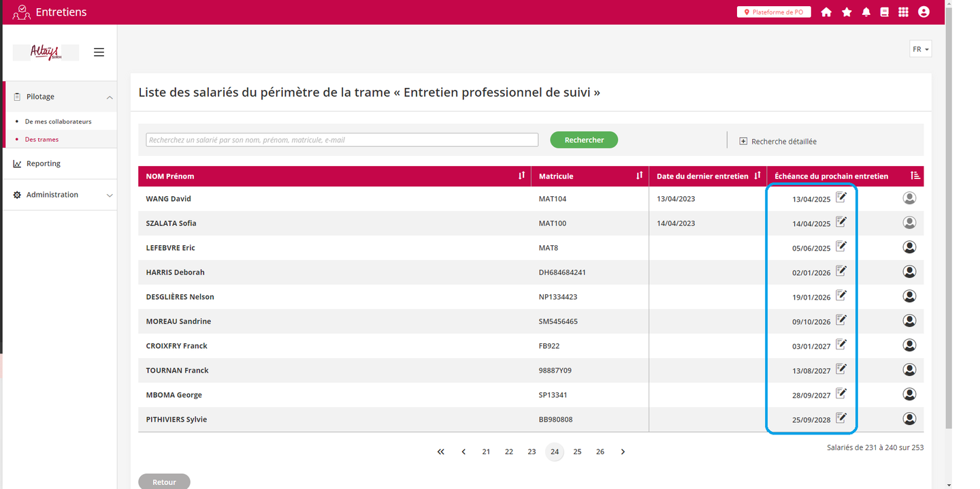Edit next interview date for WANG David

coord(841,198)
